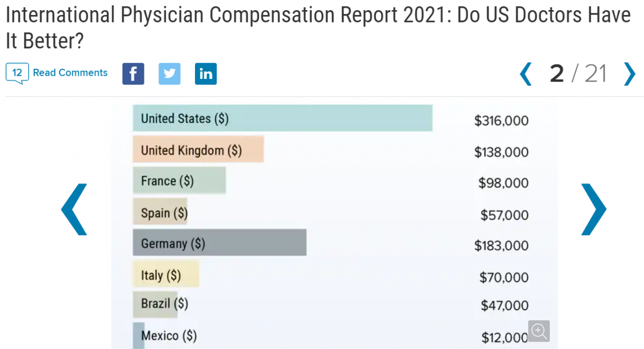Click the comment bubble icon showing 12

pyautogui.click(x=17, y=72)
